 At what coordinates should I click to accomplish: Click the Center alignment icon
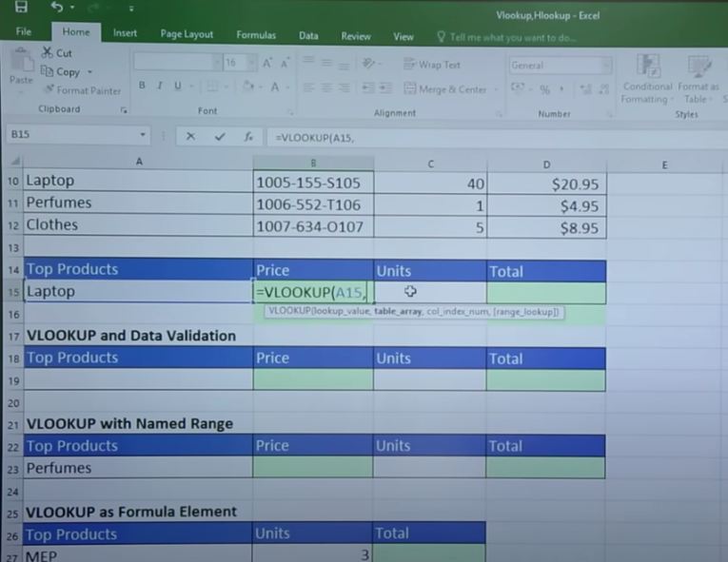(326, 87)
